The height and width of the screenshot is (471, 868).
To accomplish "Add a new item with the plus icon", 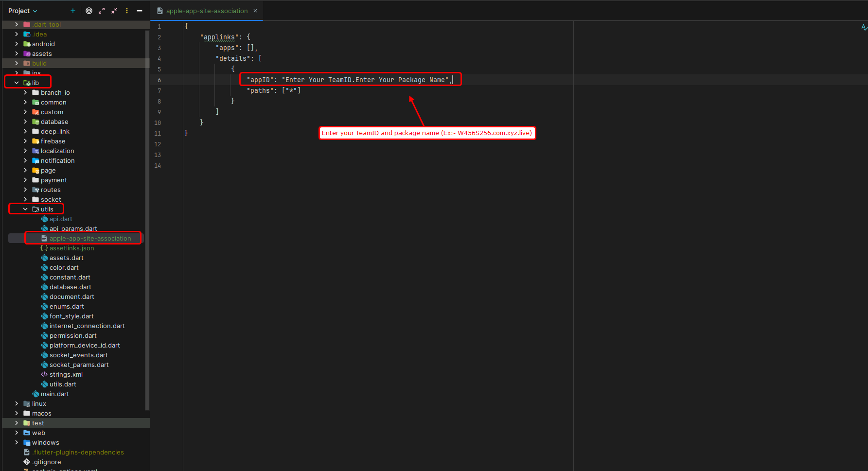I will tap(72, 10).
